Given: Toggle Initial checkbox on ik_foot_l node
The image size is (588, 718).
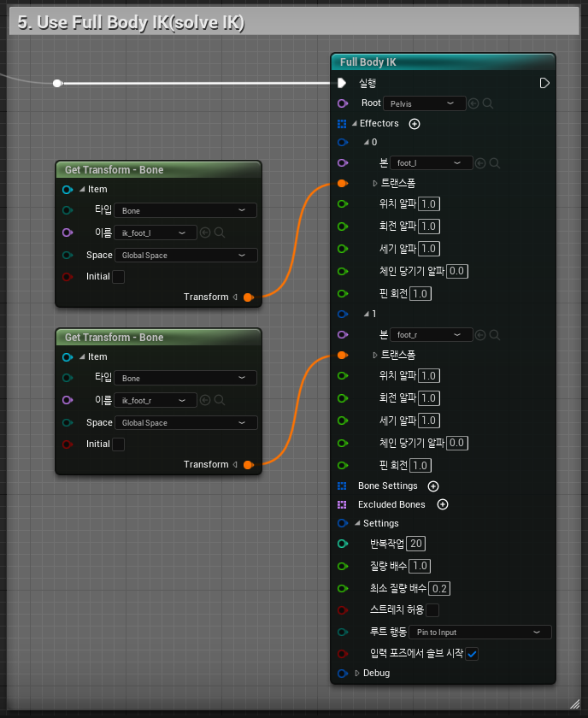Looking at the screenshot, I should pyautogui.click(x=118, y=277).
